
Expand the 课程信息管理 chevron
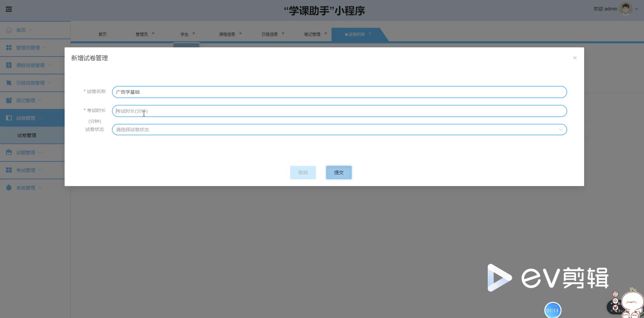[x=49, y=65]
